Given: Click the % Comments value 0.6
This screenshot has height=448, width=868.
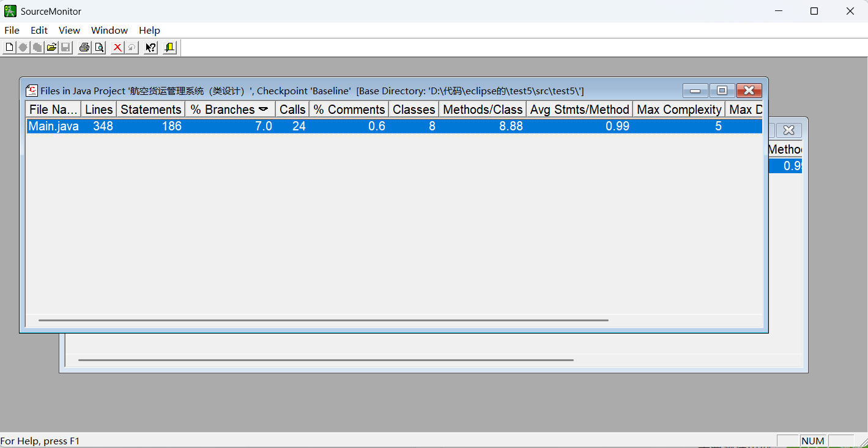Looking at the screenshot, I should click(377, 126).
